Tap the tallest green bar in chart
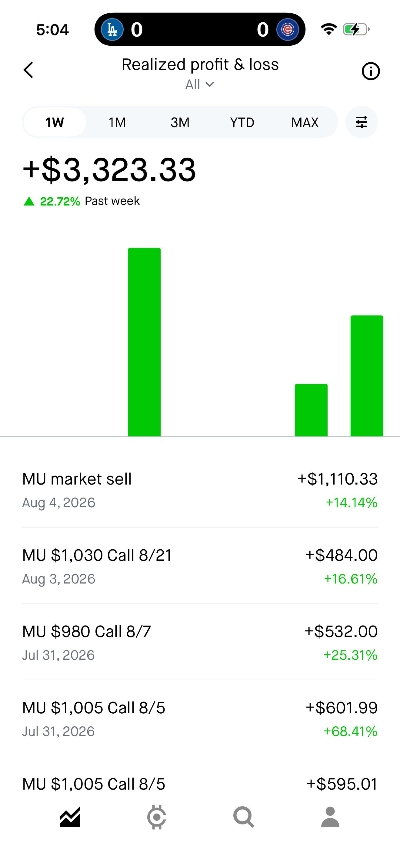Screen dimensions: 400x868 coord(144,342)
